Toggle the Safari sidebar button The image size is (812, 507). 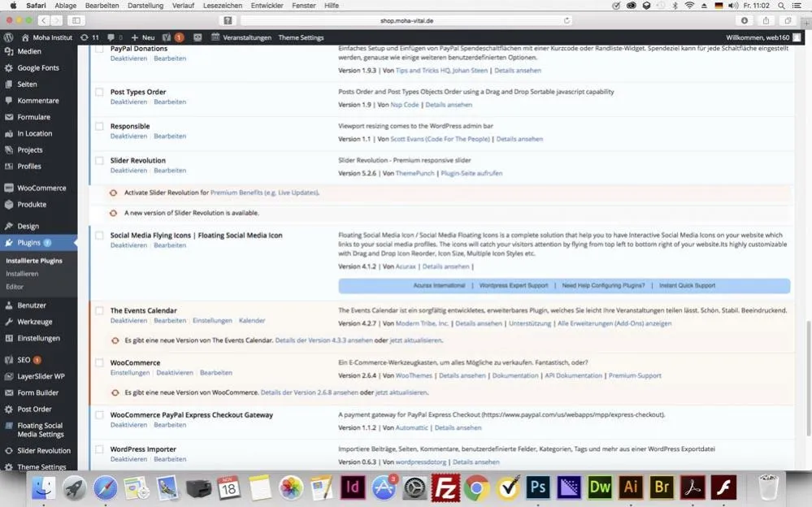(76, 20)
